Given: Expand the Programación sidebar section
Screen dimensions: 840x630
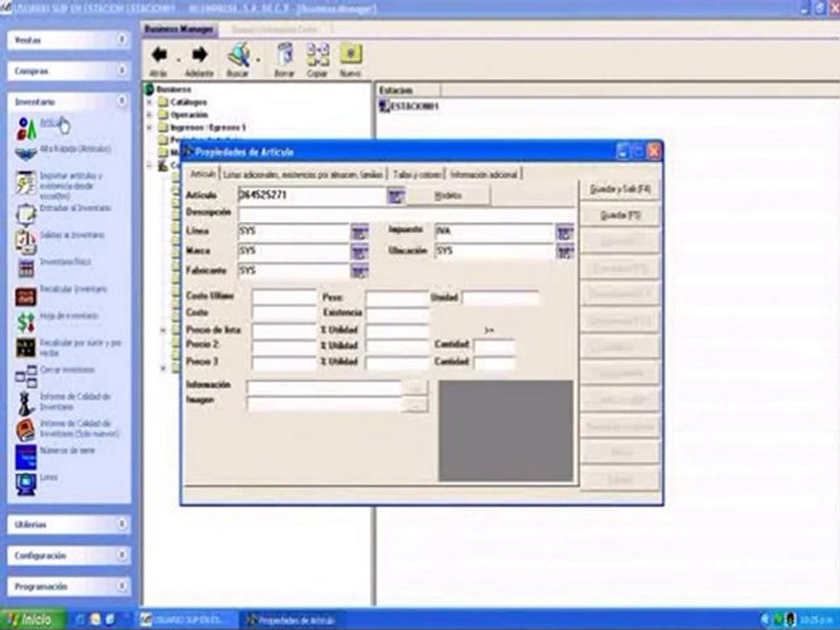Looking at the screenshot, I should click(x=122, y=586).
